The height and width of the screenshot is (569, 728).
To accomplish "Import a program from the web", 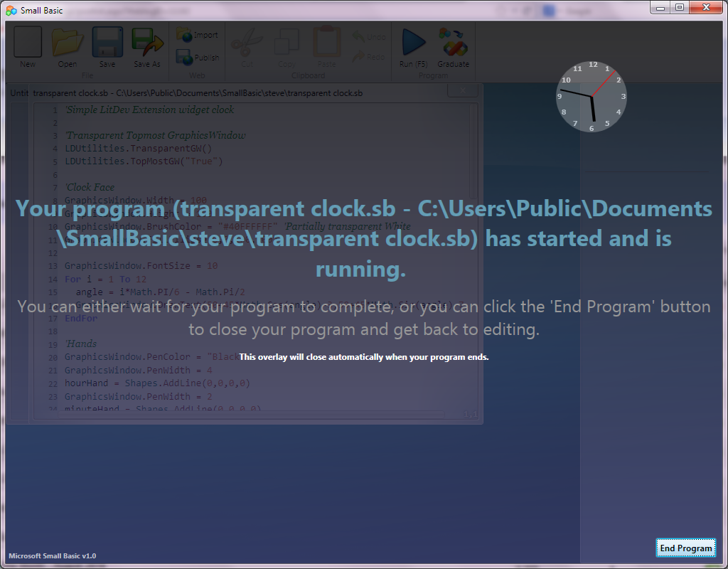I will [x=197, y=33].
